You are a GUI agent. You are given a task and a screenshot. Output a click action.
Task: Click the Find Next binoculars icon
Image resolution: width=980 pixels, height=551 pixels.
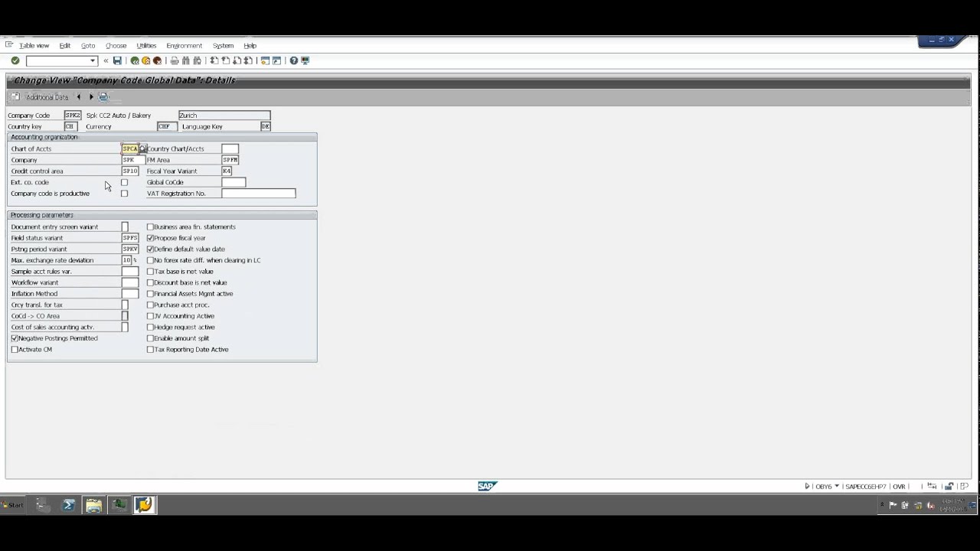(198, 60)
